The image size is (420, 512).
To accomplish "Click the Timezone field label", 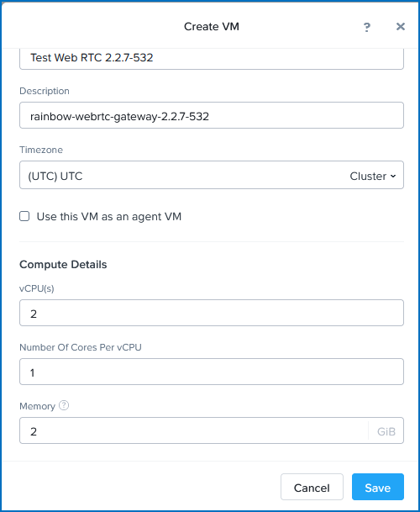I will (41, 150).
